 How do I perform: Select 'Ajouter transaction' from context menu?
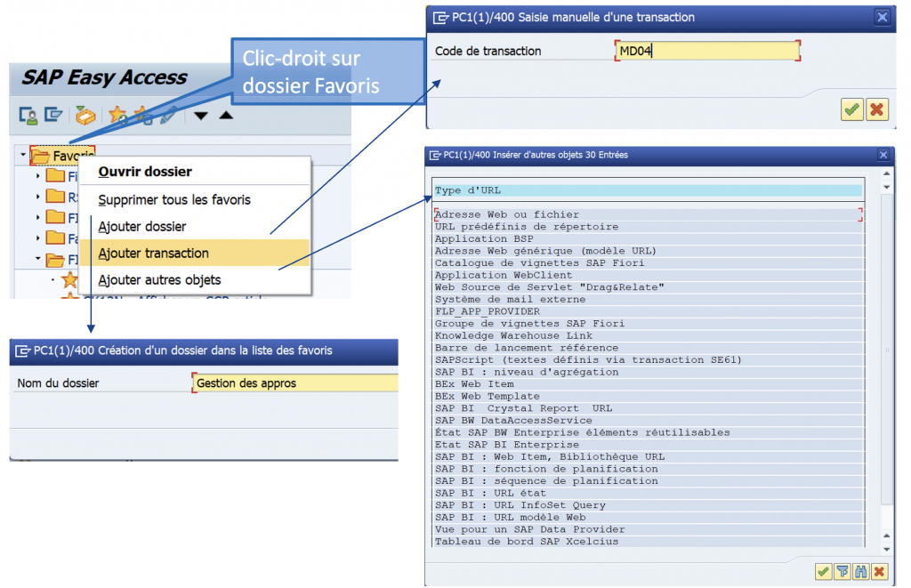[x=153, y=254]
